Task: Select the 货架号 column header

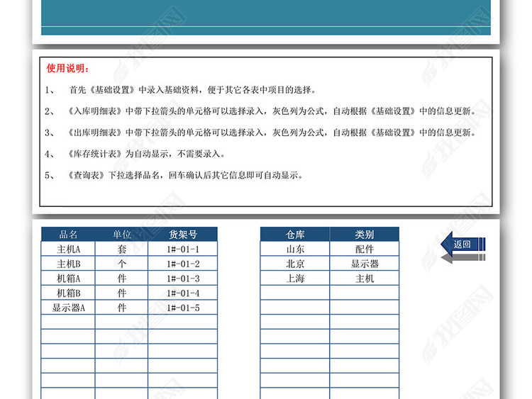Action: coord(182,235)
